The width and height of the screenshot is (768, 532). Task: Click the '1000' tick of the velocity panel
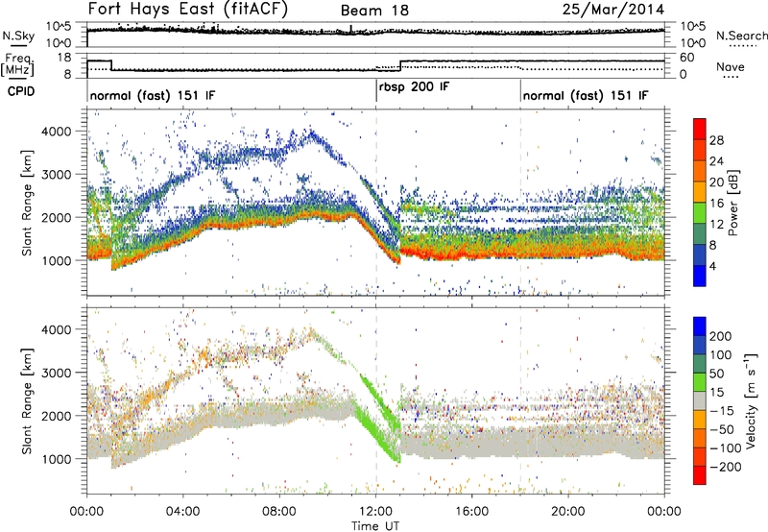56,459
